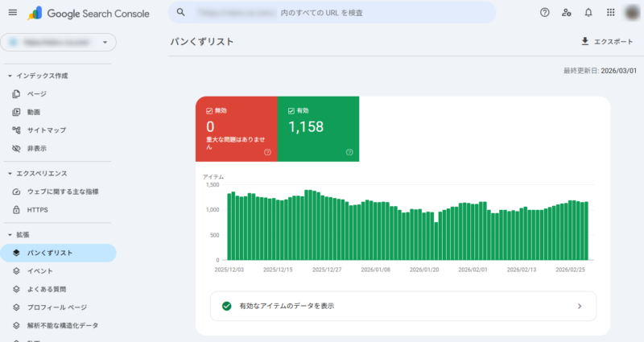The width and height of the screenshot is (644, 342).
Task: Open 有効なアイテムのデータを表示 row
Action: [402, 306]
